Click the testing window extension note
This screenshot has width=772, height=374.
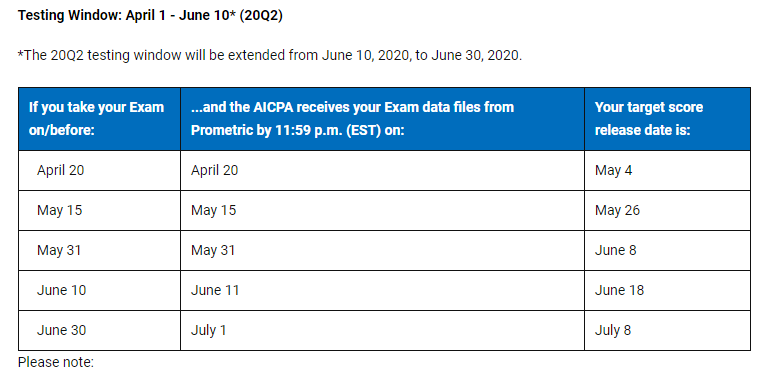click(x=270, y=55)
